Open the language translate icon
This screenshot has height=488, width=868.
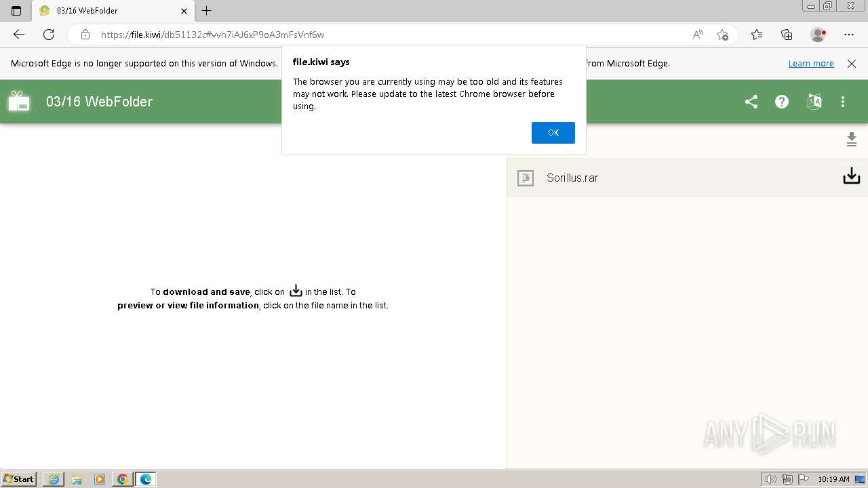click(814, 102)
